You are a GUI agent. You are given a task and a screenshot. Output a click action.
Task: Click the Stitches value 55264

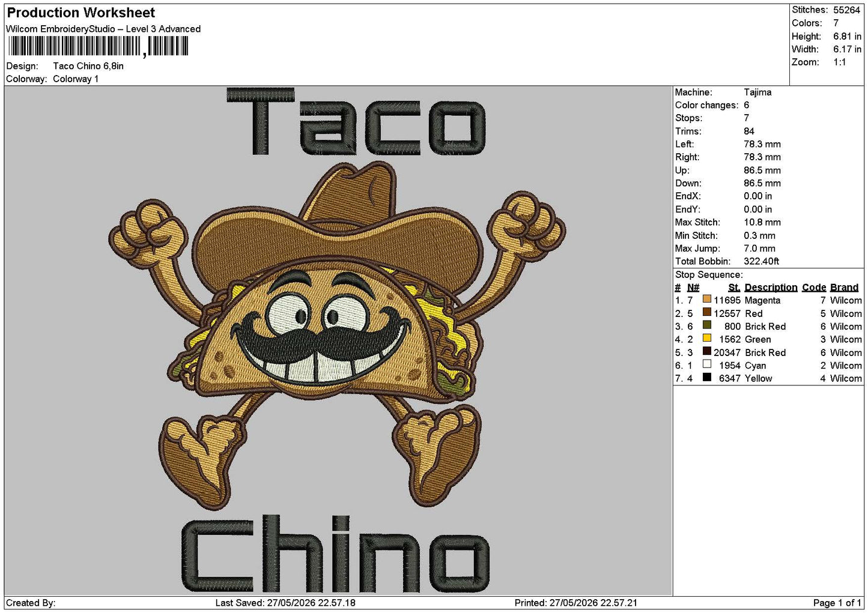[846, 10]
